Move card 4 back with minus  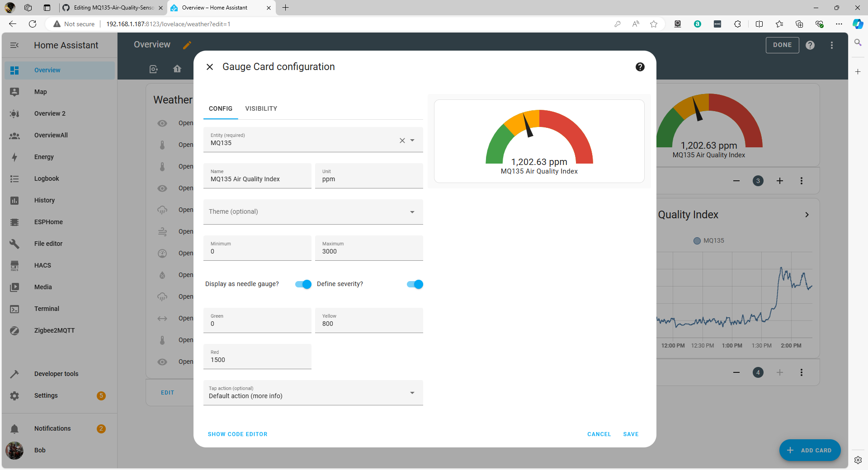[736, 372]
